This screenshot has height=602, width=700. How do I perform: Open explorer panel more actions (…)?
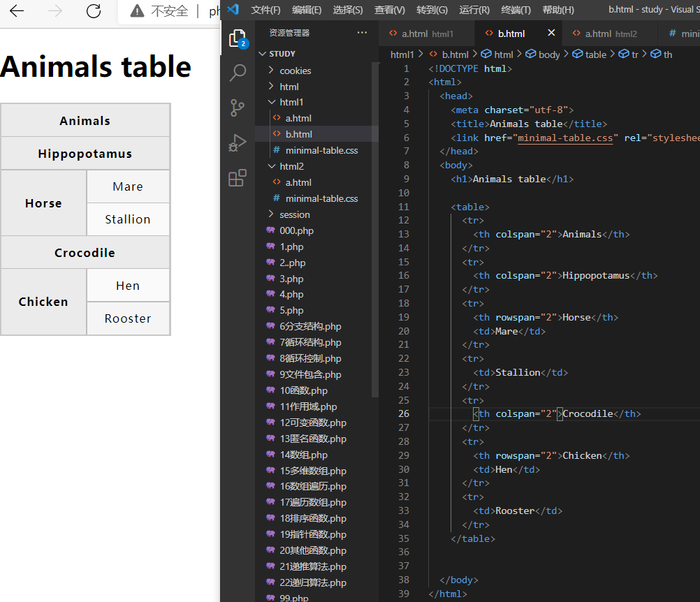click(362, 33)
